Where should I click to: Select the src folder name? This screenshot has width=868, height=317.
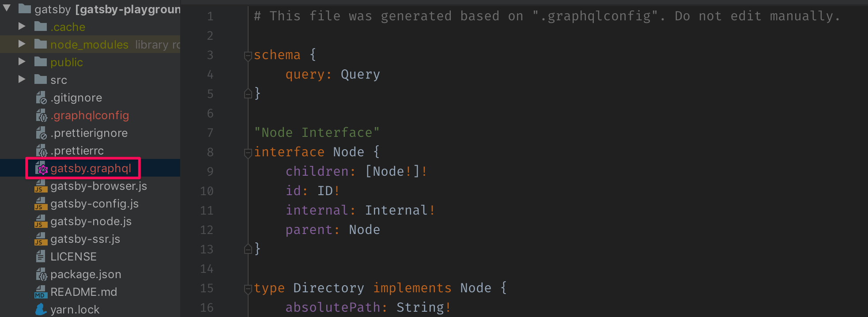point(59,80)
